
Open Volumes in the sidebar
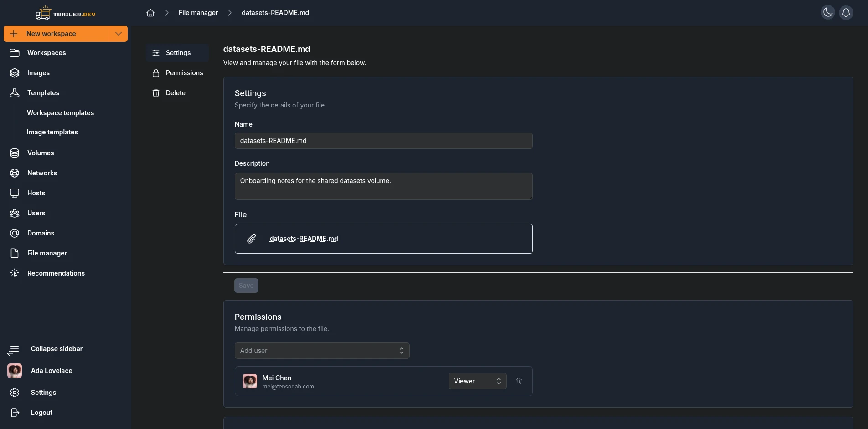coord(41,153)
